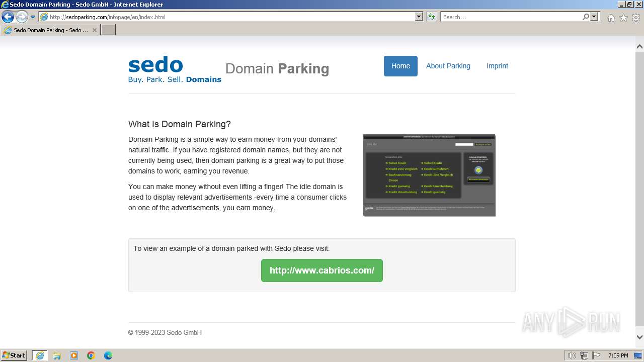Open the Action Center flag icon
Screen dimensions: 644x362
[596, 355]
